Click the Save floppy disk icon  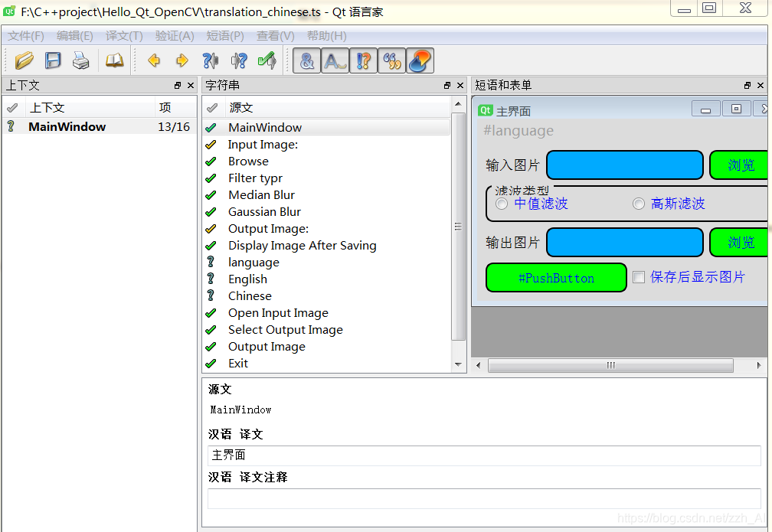coord(53,60)
